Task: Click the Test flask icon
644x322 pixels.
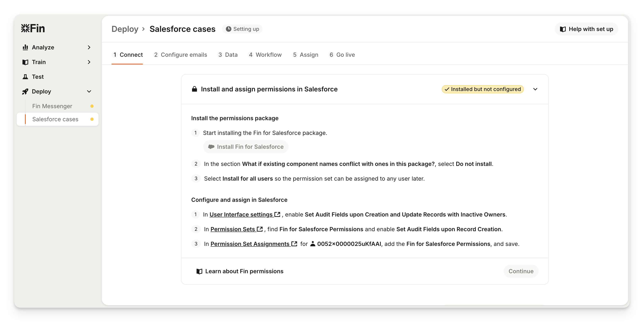Action: point(25,77)
